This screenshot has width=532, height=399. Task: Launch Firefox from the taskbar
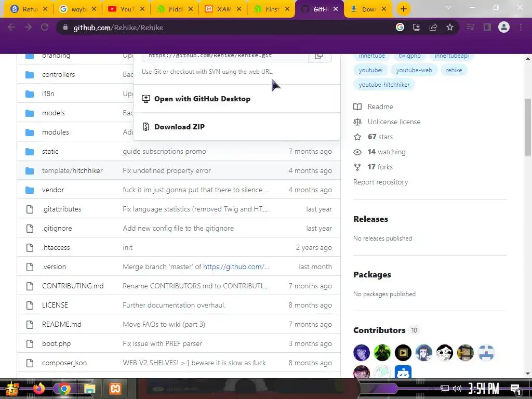[x=39, y=389]
